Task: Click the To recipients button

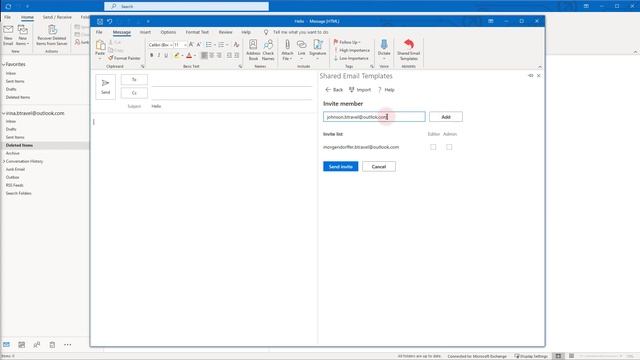Action: click(x=134, y=80)
